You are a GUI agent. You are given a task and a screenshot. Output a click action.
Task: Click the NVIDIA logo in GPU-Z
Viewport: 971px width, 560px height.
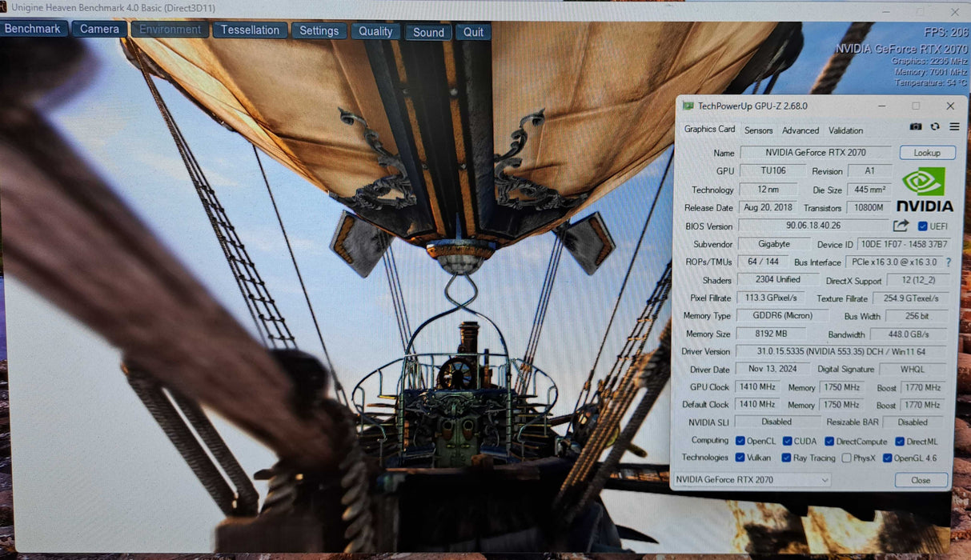925,189
